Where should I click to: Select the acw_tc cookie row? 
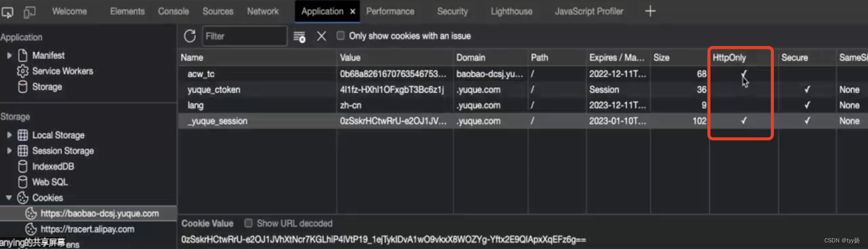pos(523,74)
